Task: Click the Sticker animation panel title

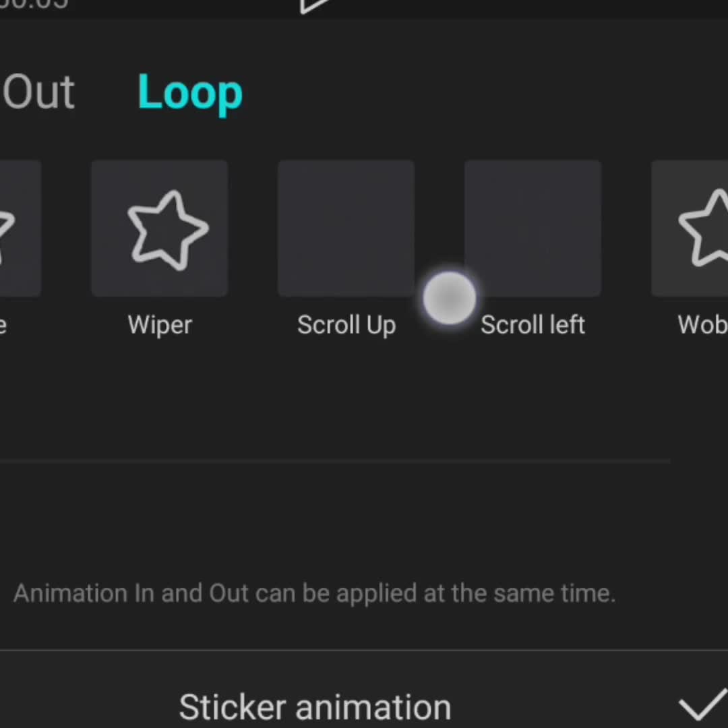Action: 315,708
